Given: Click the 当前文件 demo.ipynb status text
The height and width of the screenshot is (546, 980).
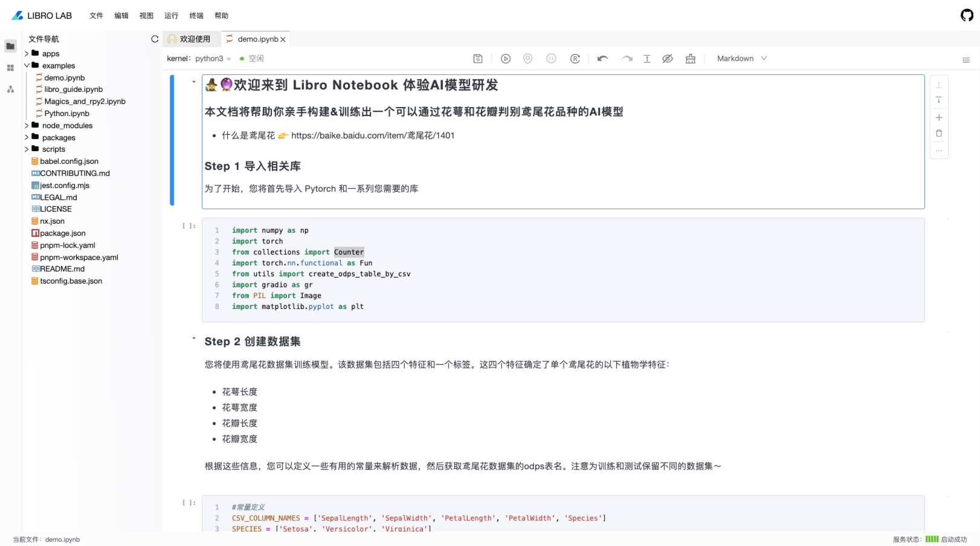Looking at the screenshot, I should [x=47, y=539].
